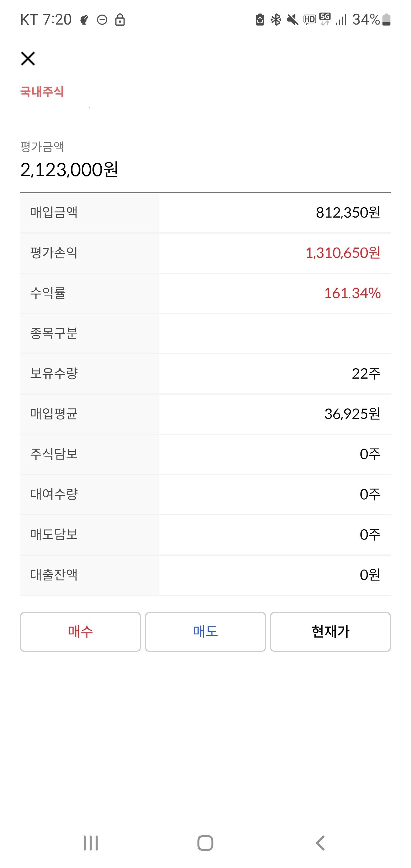Select the 수익률 161.34% row
Image resolution: width=411 pixels, height=868 pixels.
point(205,293)
